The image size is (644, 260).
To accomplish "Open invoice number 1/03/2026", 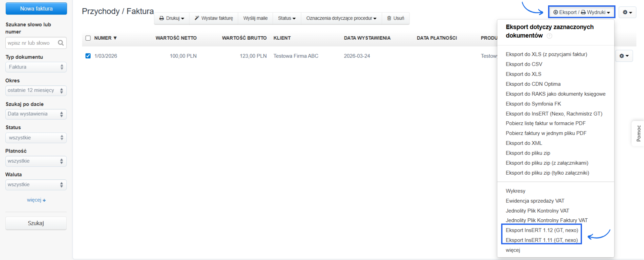I will (x=106, y=56).
